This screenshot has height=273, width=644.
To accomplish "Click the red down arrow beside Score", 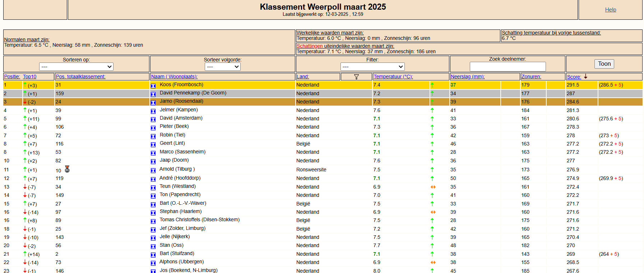I will (585, 77).
